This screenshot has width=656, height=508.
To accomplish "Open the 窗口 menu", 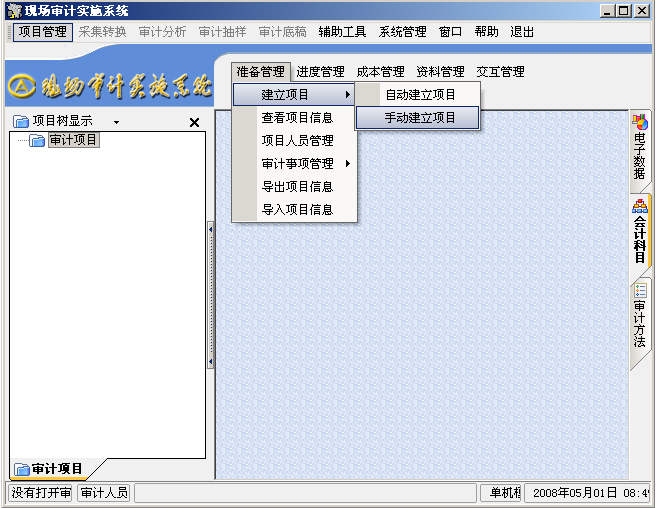I will pyautogui.click(x=450, y=32).
